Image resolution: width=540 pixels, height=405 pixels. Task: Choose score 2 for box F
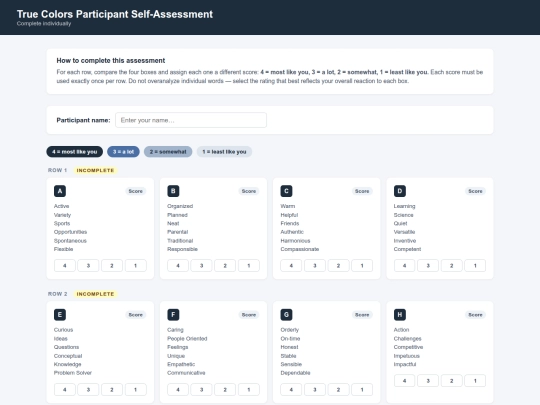(225, 390)
